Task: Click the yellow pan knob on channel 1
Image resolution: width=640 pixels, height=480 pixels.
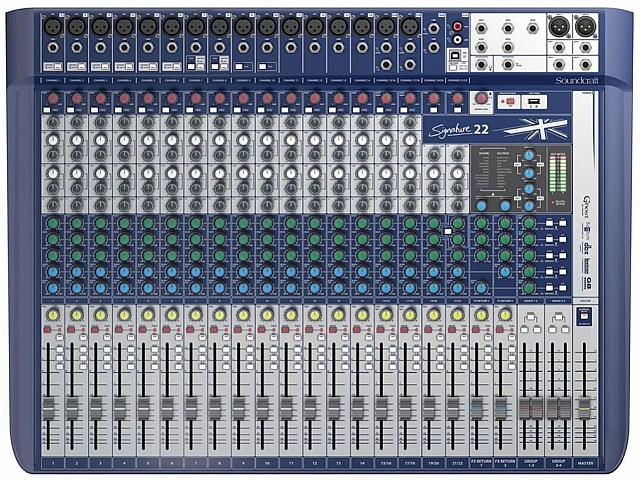Action: coord(52,315)
